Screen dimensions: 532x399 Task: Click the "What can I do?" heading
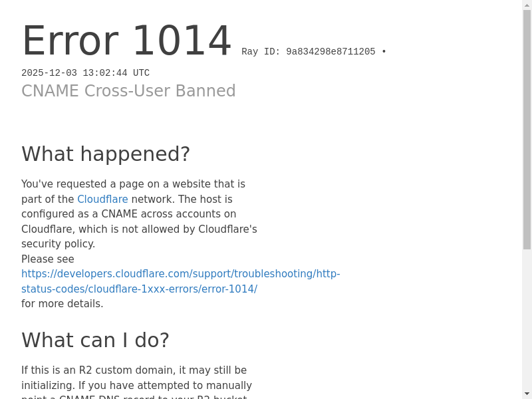click(x=95, y=340)
